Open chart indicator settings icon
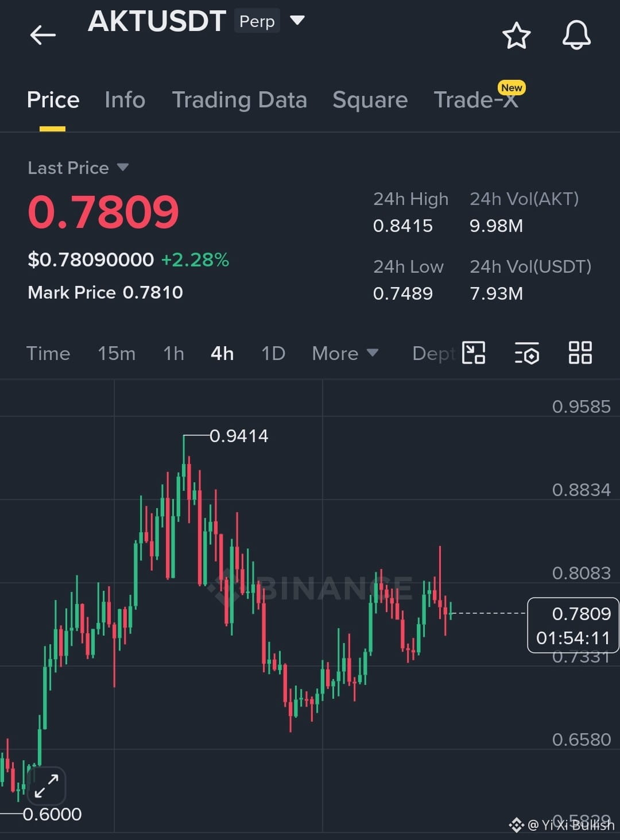The height and width of the screenshot is (840, 620). tap(526, 353)
